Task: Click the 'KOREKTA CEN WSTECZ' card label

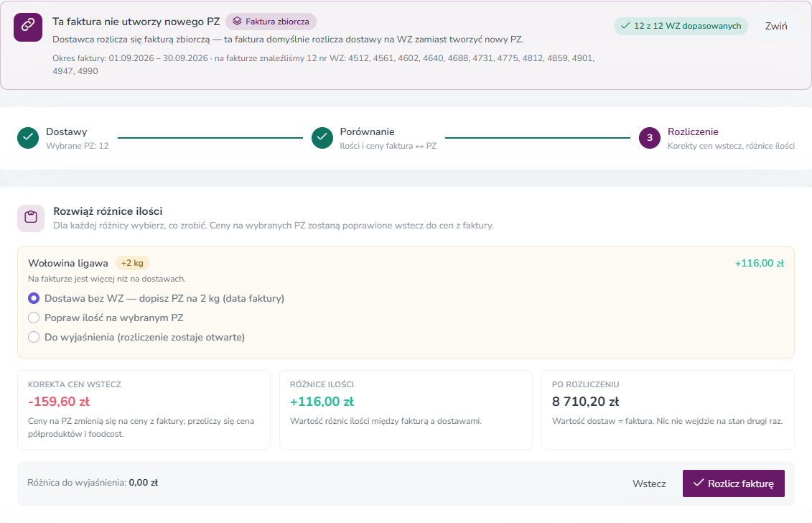Action: [75, 384]
